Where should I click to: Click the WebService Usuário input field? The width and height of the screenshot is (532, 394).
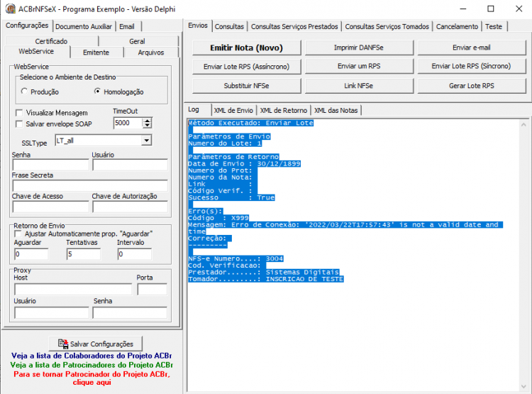[130, 165]
